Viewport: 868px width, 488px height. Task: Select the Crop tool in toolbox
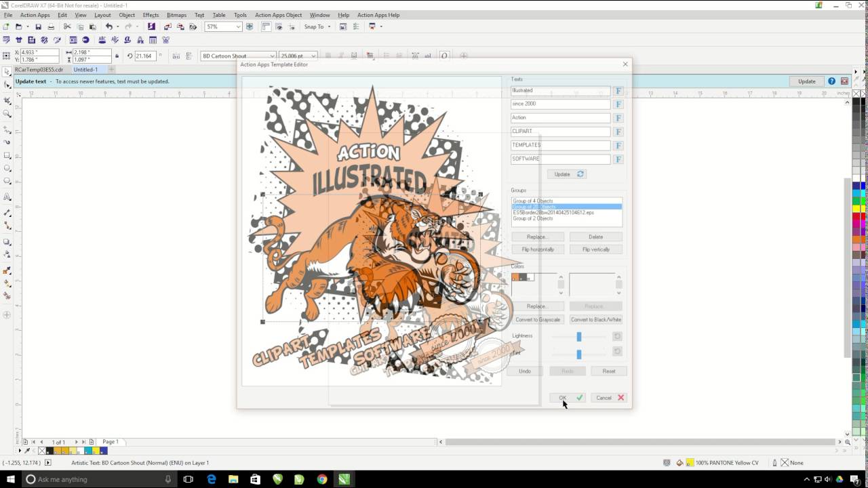coord(7,100)
